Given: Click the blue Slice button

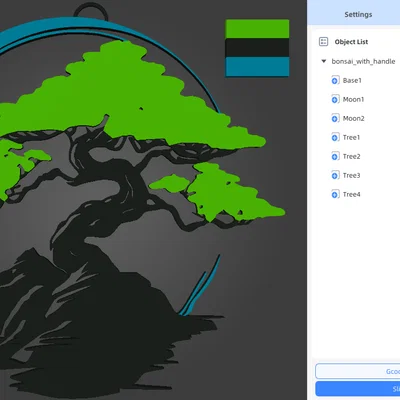Looking at the screenshot, I should pos(358,389).
